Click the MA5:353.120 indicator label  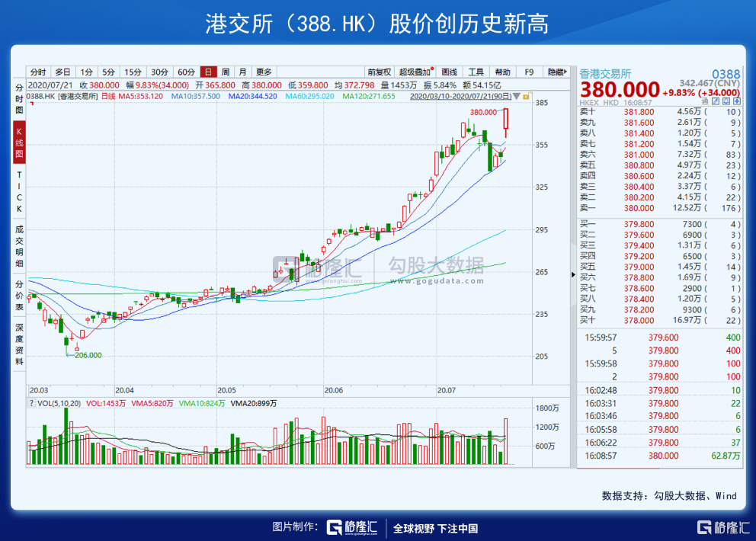(x=141, y=97)
